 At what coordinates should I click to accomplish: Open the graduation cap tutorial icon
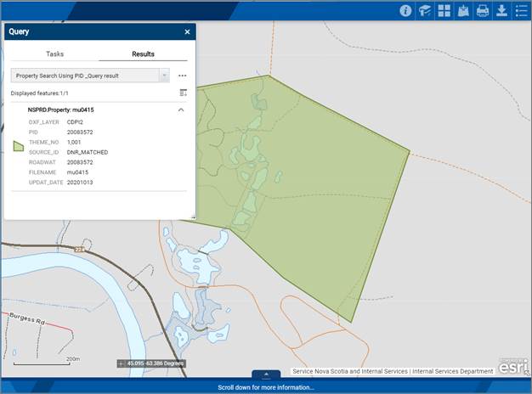424,11
